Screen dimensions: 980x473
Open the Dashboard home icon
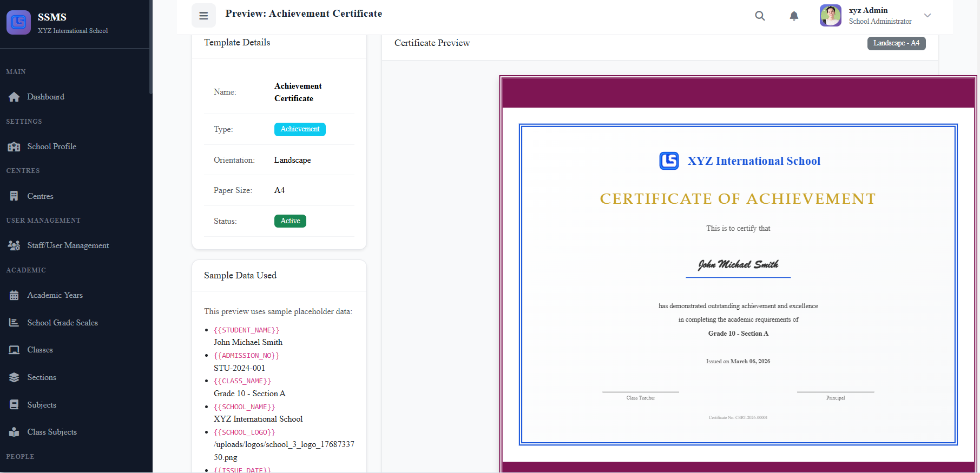14,97
